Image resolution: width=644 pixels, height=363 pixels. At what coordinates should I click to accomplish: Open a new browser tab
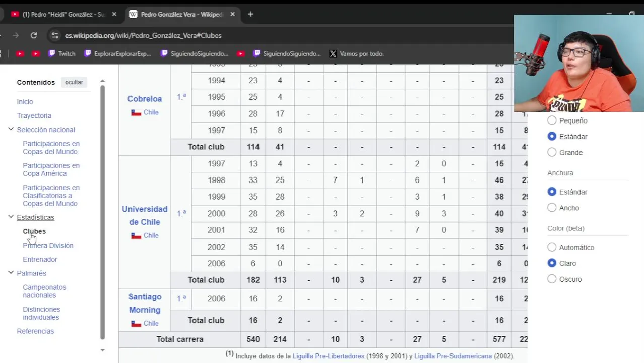coord(250,14)
